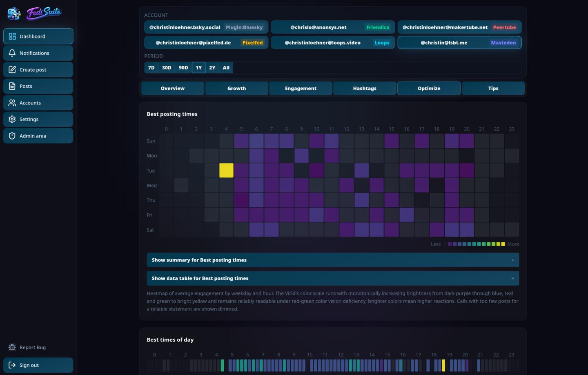Switch to the Engagement tab
Screen dimensions: 588x375
point(301,88)
